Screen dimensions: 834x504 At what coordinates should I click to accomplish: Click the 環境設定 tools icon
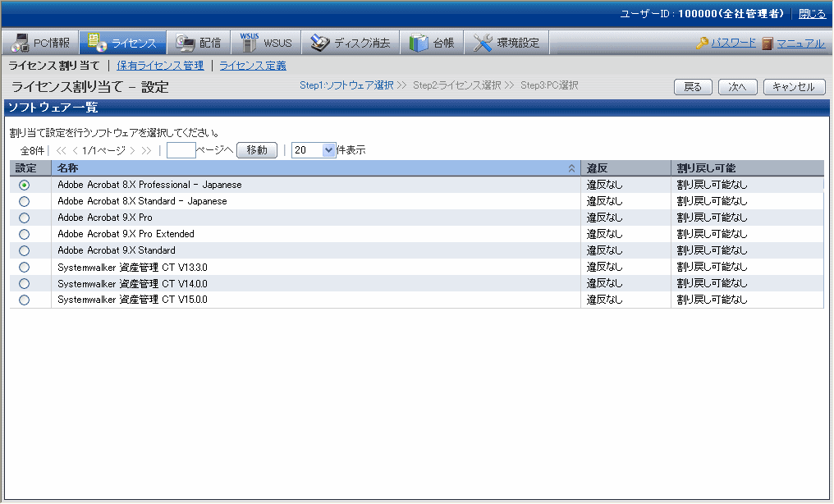483,43
